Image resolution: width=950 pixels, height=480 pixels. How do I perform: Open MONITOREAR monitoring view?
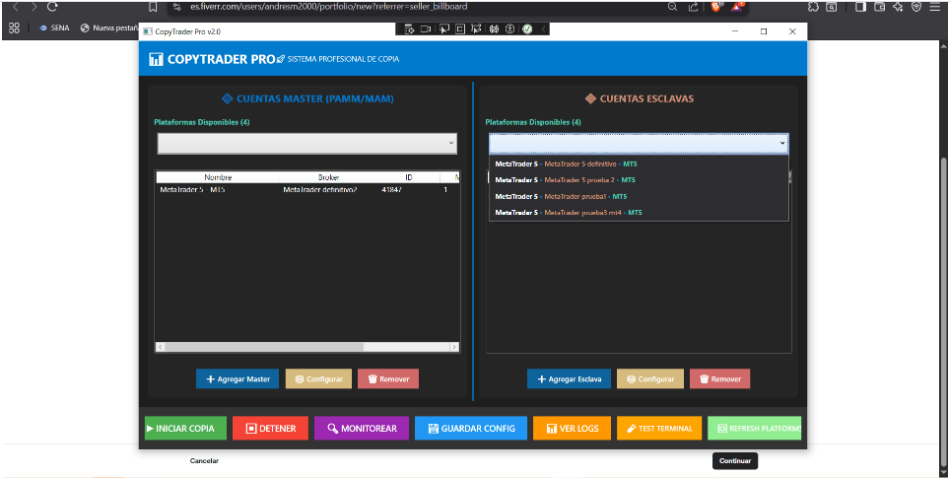point(362,428)
